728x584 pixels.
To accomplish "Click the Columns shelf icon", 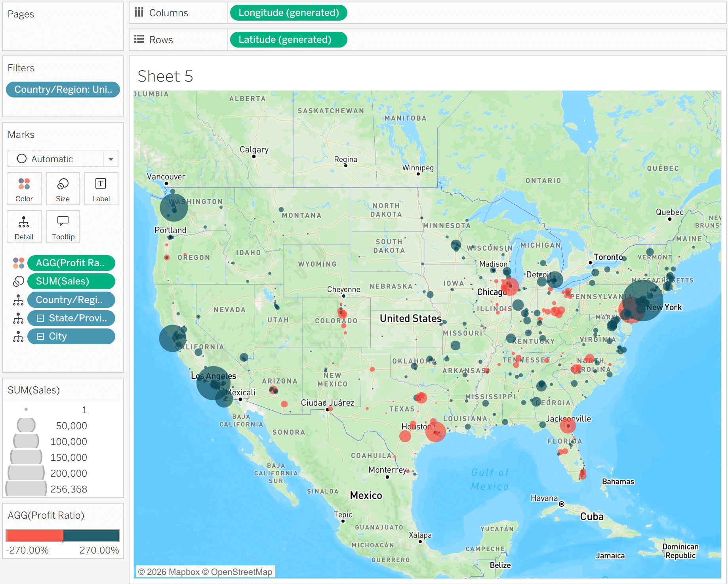I will (x=139, y=13).
